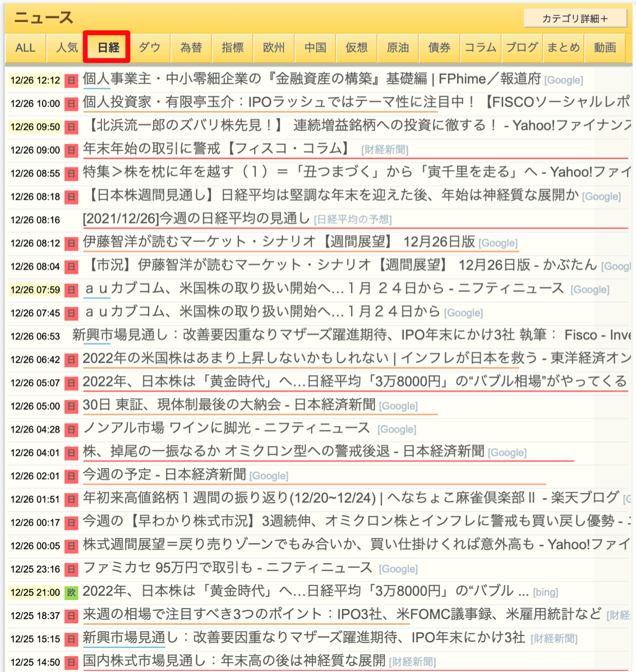
Task: Open 新興市場見通し 12/26 06:53 Fisco headline
Action: (x=351, y=335)
